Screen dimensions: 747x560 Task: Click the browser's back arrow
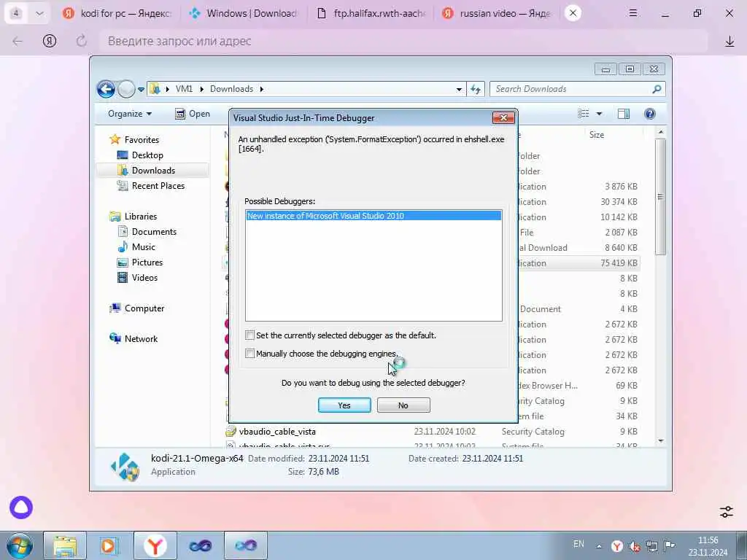coord(18,42)
